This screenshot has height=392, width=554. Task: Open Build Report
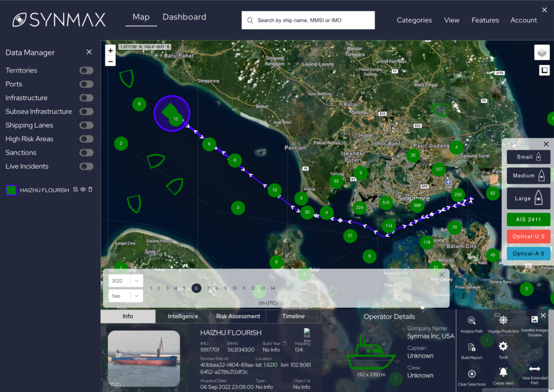tap(472, 348)
